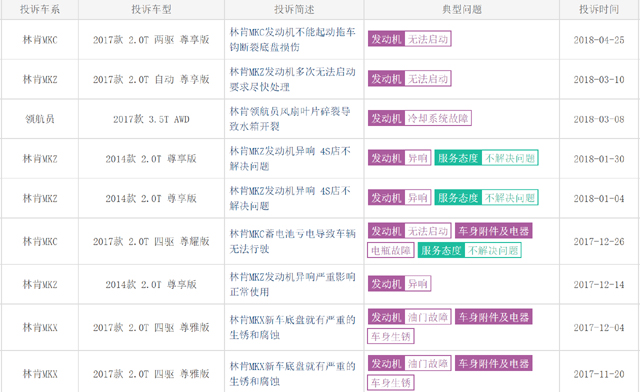This screenshot has width=640, height=392.
Task: Click model 2014款 2.0T 尊享版 dated 2018-01-04
Action: pyautogui.click(x=151, y=198)
